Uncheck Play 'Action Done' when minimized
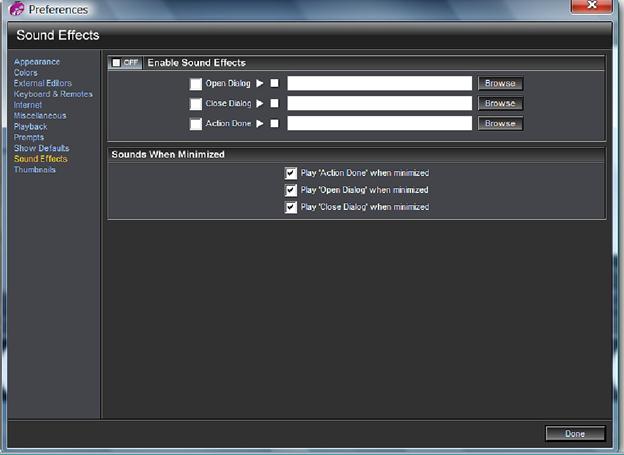The height and width of the screenshot is (455, 624). tap(291, 173)
